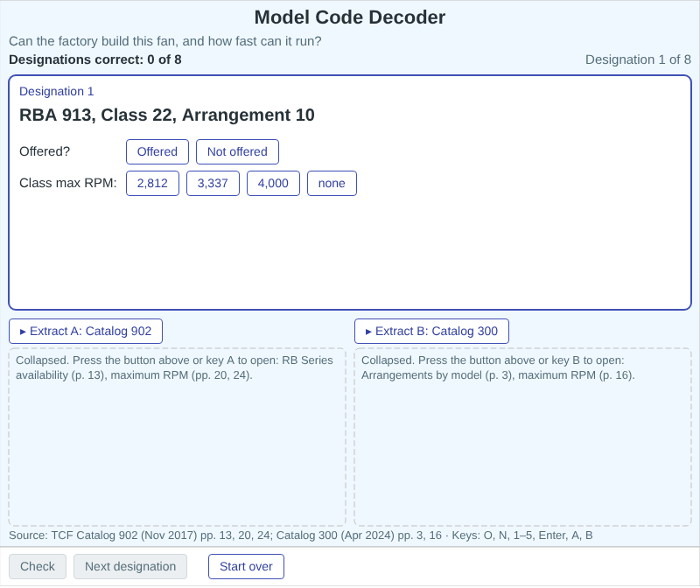The image size is (700, 588).
Task: Click the Class max RPM label
Action: coord(68,183)
